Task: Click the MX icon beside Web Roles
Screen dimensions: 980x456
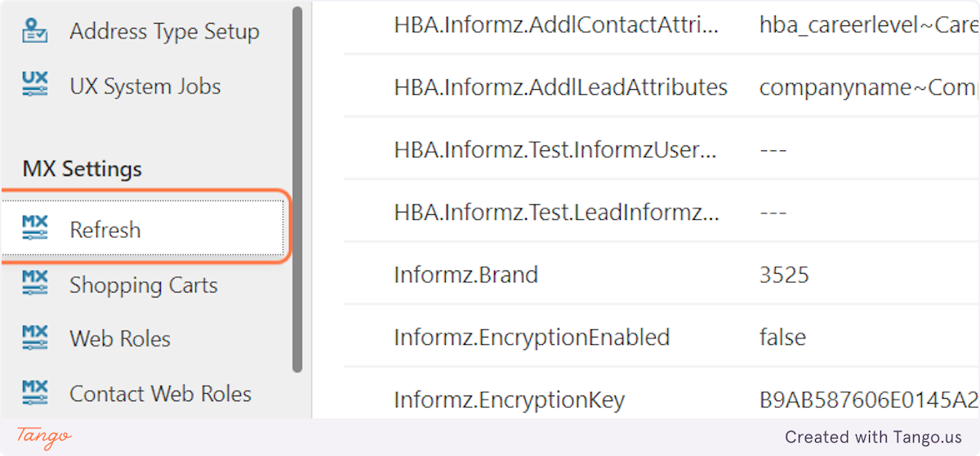Action: pos(35,338)
